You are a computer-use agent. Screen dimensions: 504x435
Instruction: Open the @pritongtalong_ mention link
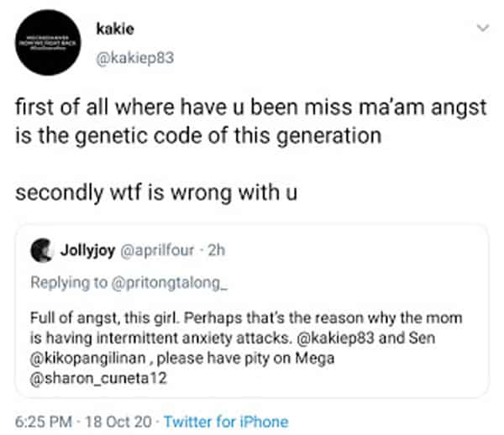(x=170, y=283)
